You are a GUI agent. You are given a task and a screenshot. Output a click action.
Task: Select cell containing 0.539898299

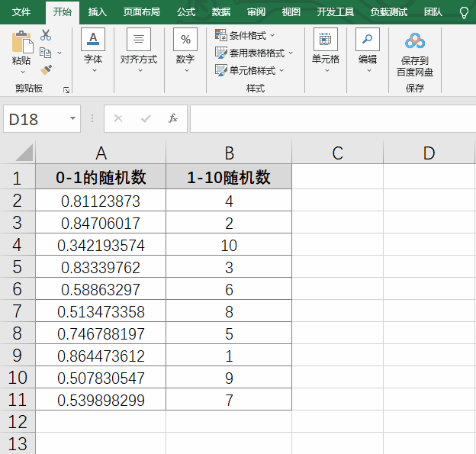pos(101,400)
